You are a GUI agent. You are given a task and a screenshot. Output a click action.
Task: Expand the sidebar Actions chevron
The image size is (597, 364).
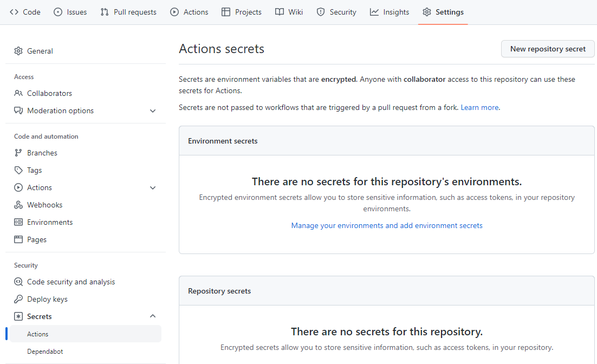point(153,188)
